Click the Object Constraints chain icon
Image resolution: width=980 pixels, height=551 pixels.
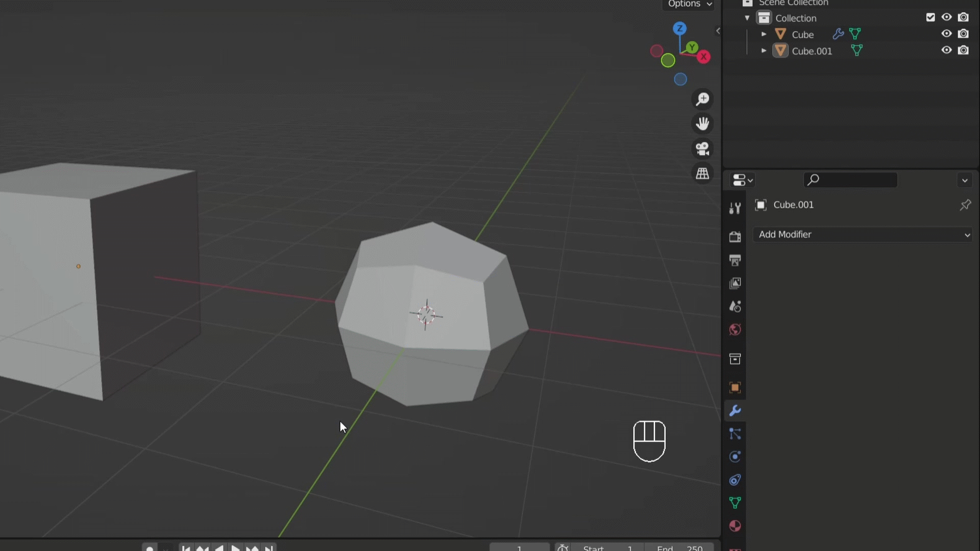point(734,481)
